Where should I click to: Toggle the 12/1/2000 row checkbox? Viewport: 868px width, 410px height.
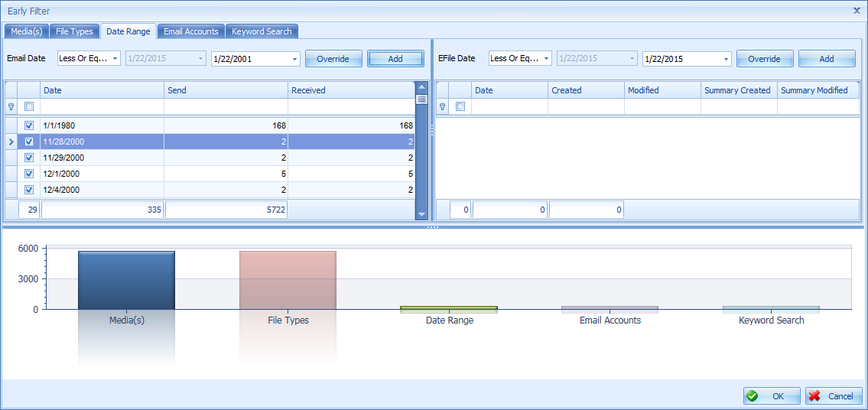(29, 174)
